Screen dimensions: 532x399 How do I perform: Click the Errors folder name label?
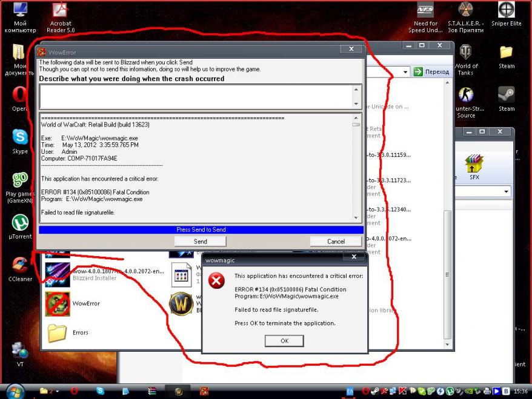click(81, 332)
